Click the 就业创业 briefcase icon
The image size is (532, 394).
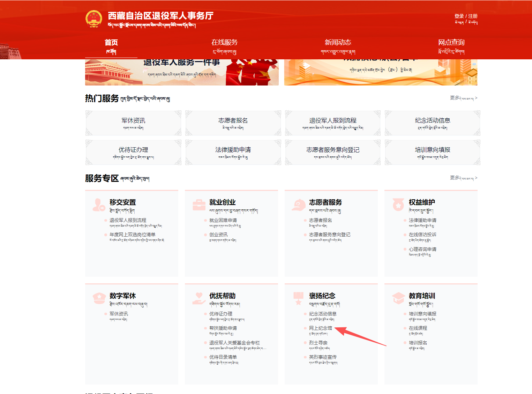click(199, 205)
